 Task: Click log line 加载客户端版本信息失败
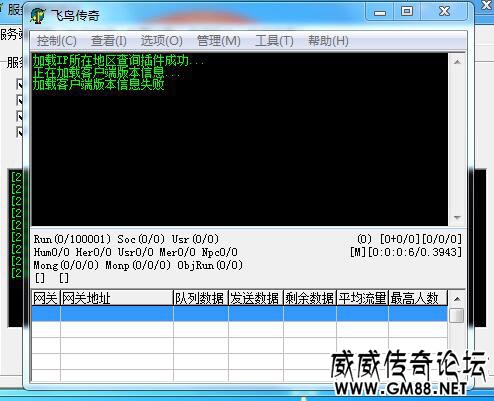[99, 84]
